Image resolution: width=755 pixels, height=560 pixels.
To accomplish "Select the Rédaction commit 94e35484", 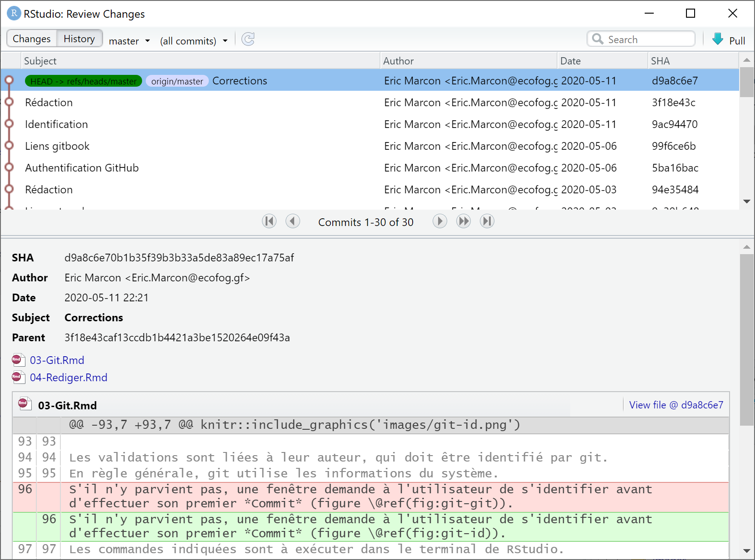I will 370,189.
